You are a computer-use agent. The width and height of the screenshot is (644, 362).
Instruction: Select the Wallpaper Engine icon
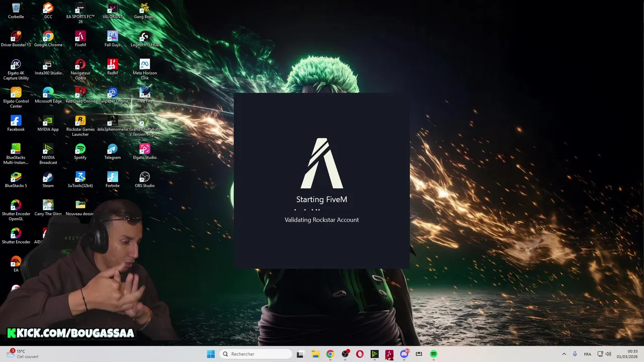112,96
